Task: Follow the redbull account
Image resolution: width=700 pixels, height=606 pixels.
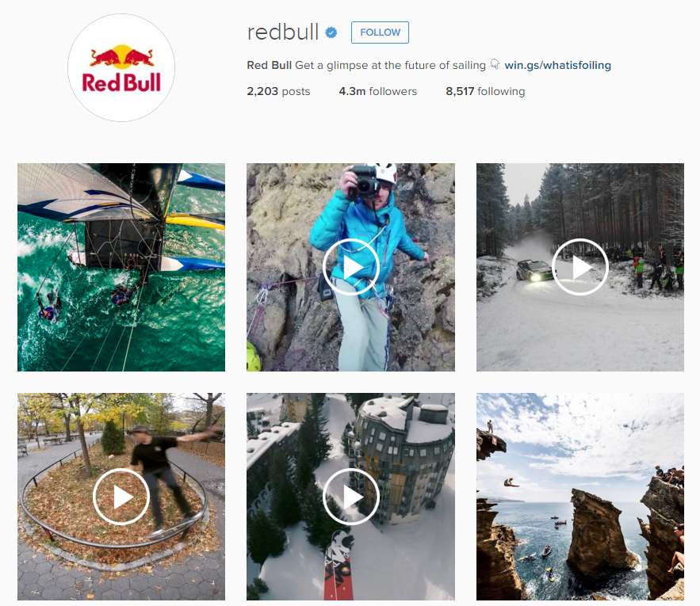Action: [x=380, y=32]
